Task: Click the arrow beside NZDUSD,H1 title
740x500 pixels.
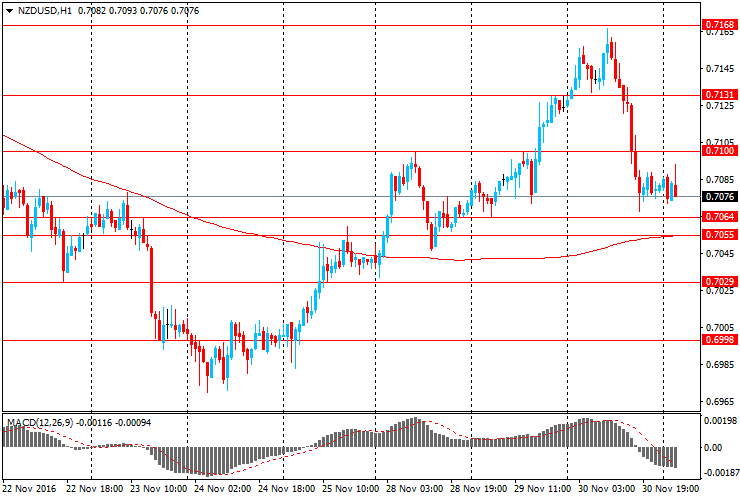Action: [x=9, y=9]
